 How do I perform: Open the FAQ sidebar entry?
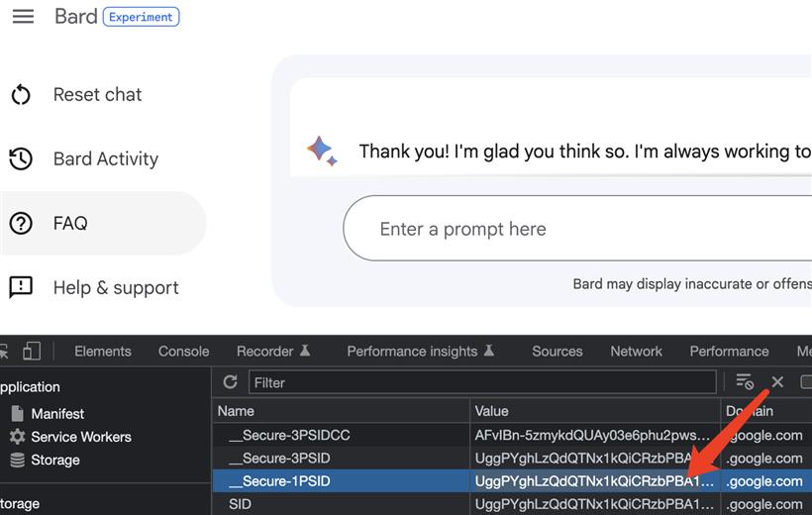pos(103,223)
